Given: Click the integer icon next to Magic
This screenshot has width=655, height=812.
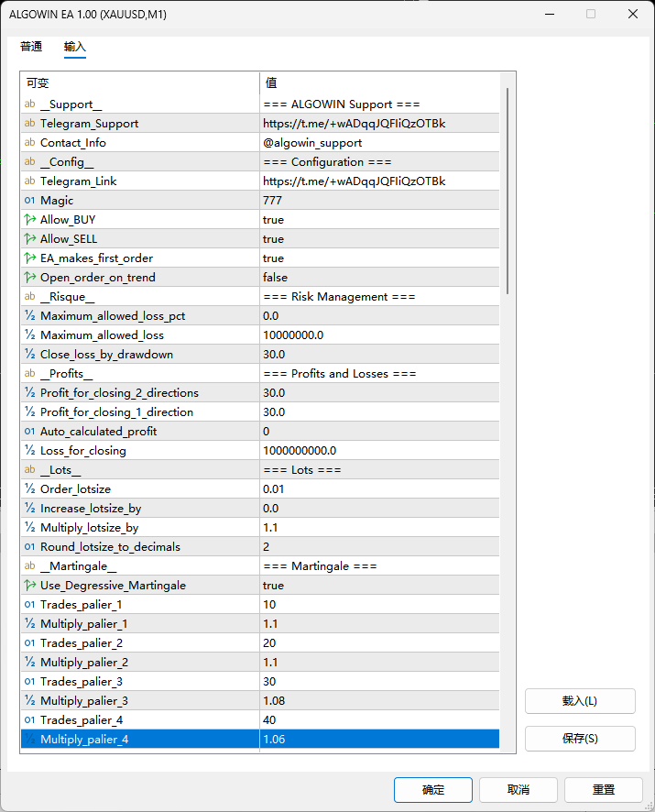Looking at the screenshot, I should (30, 201).
